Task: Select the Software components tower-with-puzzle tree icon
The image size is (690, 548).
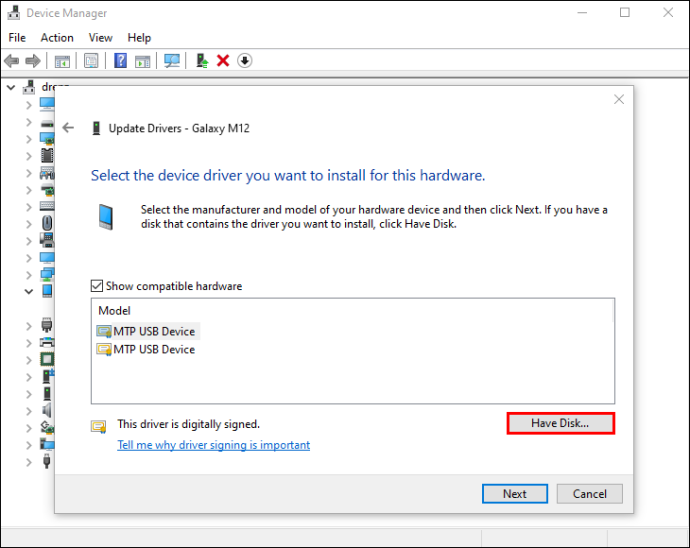Action: point(48,377)
